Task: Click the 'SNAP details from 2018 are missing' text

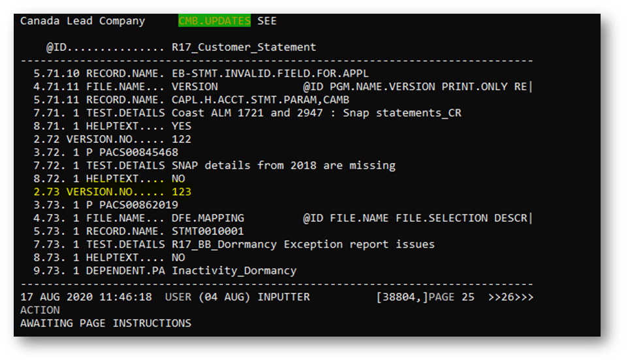Action: (x=283, y=166)
